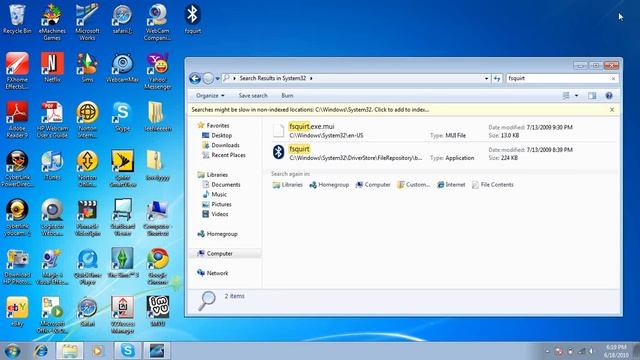Open Downloads in the navigation pane
Image resolution: width=640 pixels, height=360 pixels.
click(x=221, y=145)
